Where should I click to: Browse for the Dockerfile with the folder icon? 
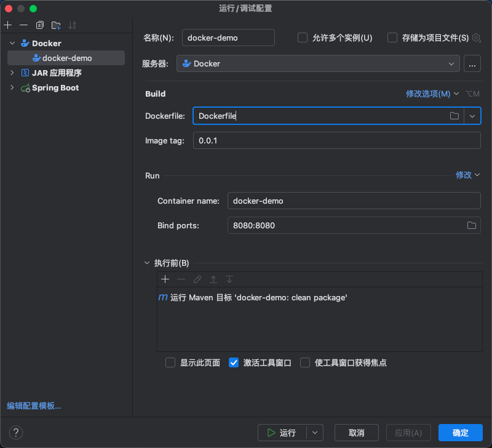[454, 116]
